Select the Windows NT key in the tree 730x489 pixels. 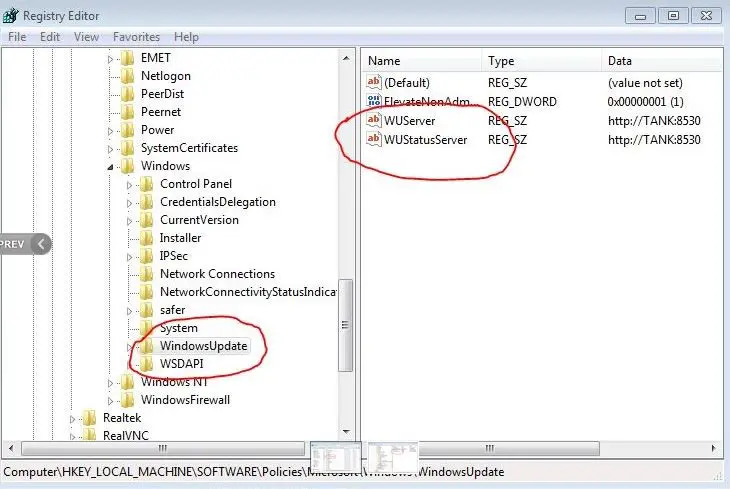coord(175,382)
